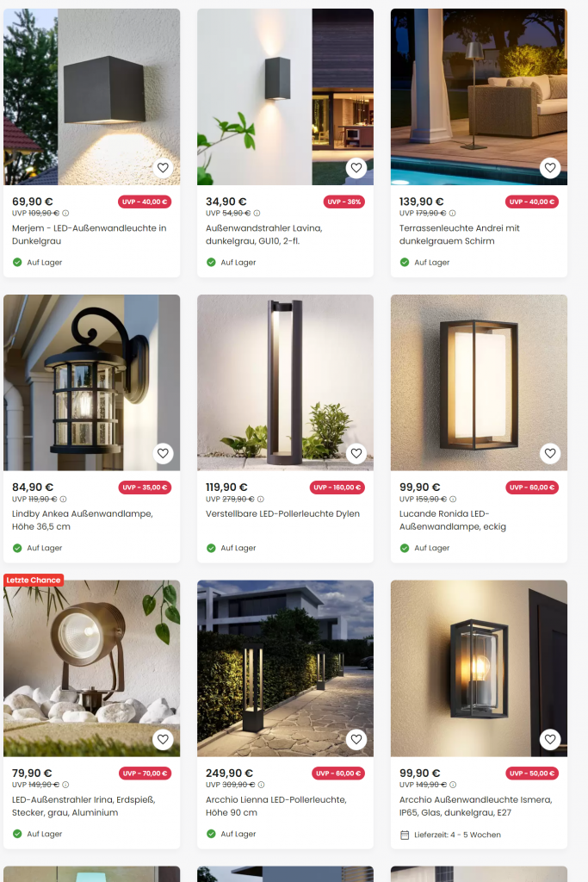Open UVP info icon next to 149,90 € Ismera

pyautogui.click(x=453, y=785)
